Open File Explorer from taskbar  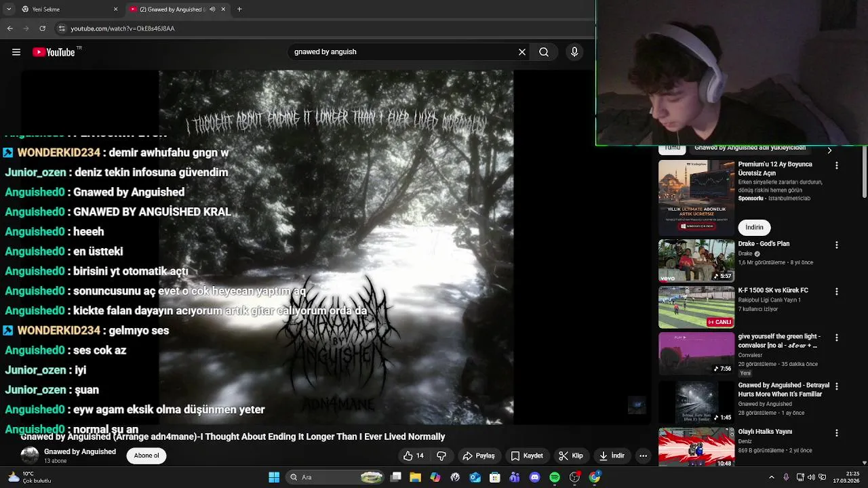(415, 477)
